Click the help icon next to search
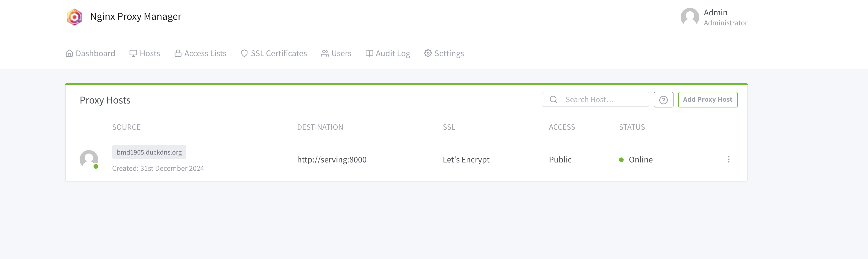Image resolution: width=868 pixels, height=259 pixels. pos(664,100)
